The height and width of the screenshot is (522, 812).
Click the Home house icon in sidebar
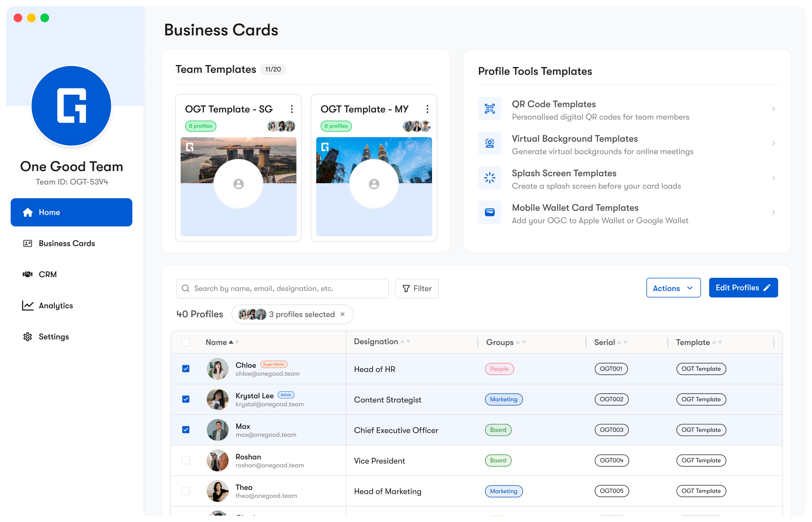28,212
